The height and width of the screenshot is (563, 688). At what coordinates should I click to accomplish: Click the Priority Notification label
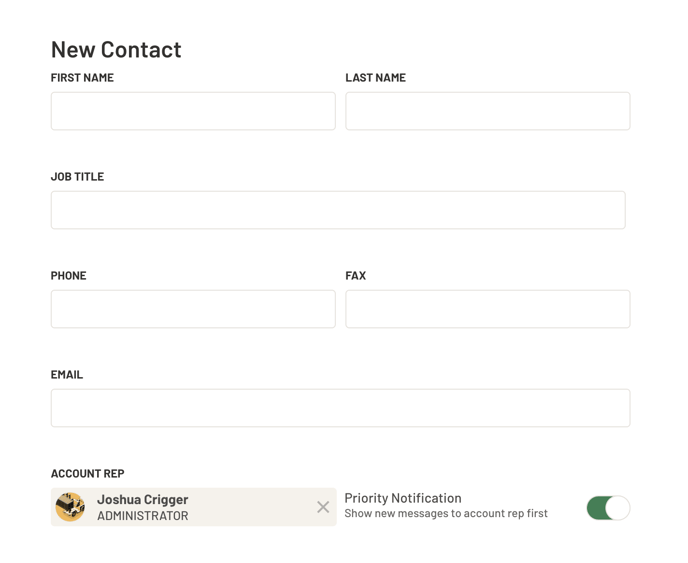click(403, 498)
